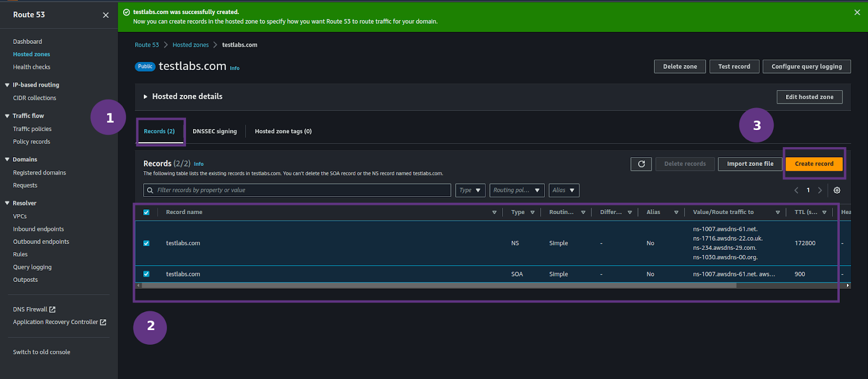
Task: Click Hosted zones breadcrumb link
Action: (x=190, y=45)
